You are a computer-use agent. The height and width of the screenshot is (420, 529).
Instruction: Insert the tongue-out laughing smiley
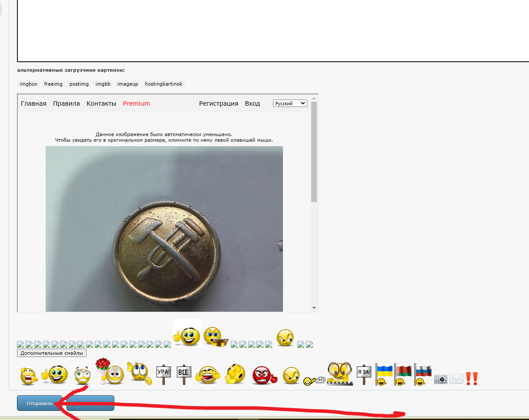point(208,374)
